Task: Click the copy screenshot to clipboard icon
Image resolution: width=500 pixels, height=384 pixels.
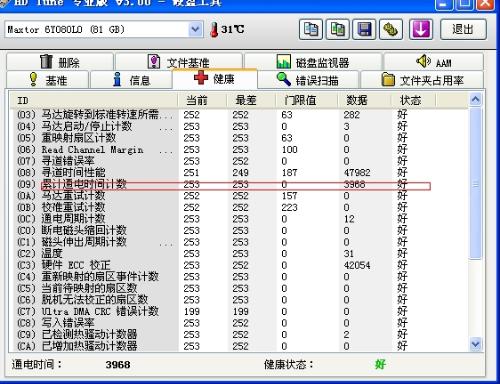Action: point(337,29)
